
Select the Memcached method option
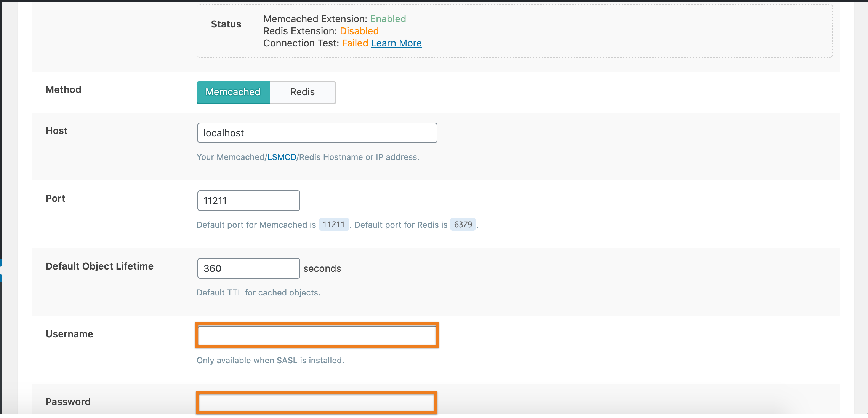tap(233, 92)
